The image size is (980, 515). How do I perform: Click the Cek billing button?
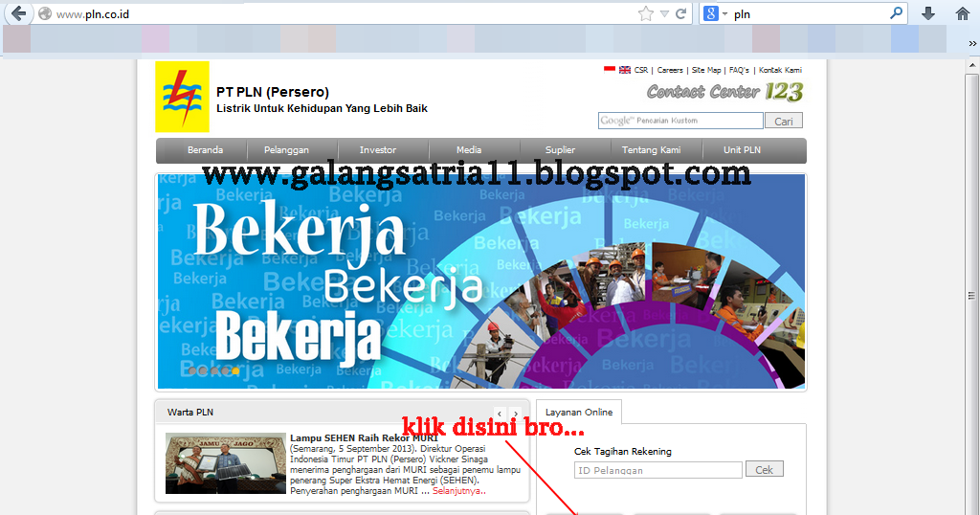click(x=765, y=469)
